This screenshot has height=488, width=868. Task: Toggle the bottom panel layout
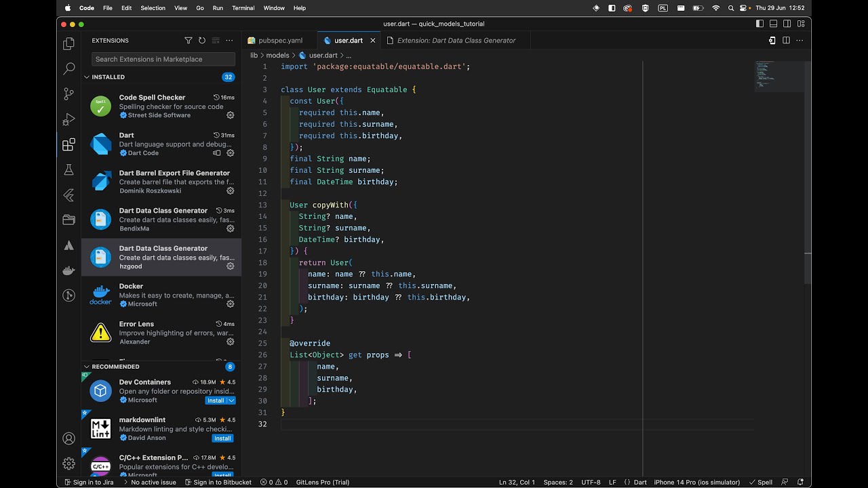pyautogui.click(x=773, y=24)
